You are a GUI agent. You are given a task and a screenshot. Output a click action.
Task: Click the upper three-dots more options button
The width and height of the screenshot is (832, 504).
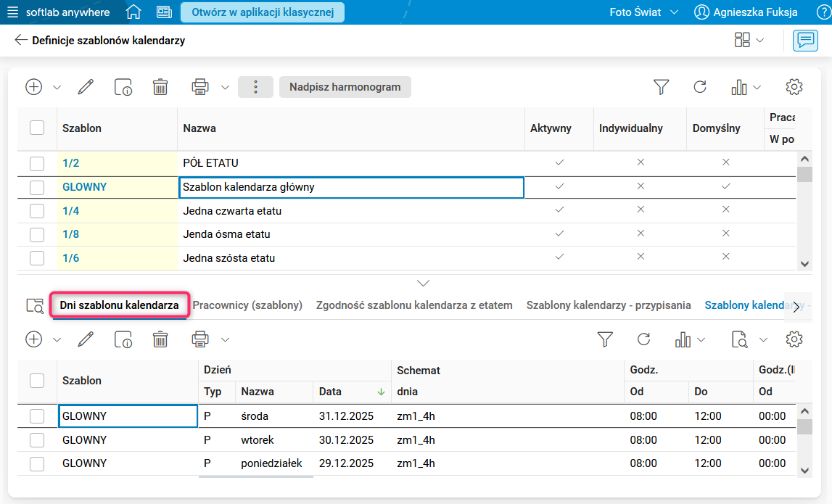click(255, 87)
